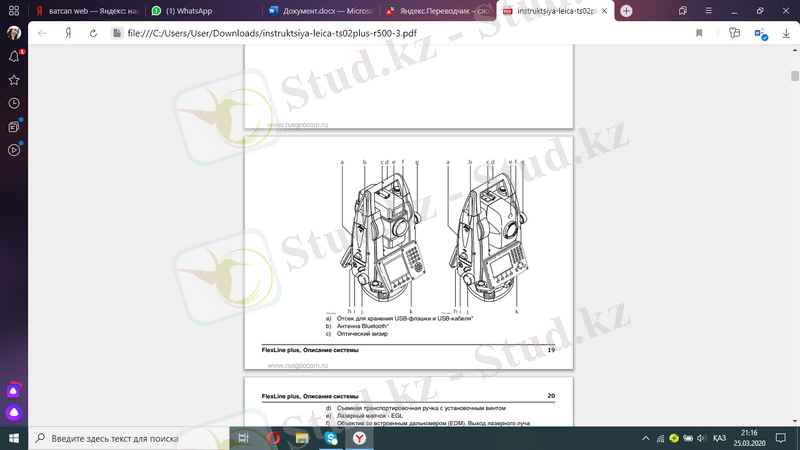Select text 'Оптический визир'
800x450 pixels.
click(362, 334)
